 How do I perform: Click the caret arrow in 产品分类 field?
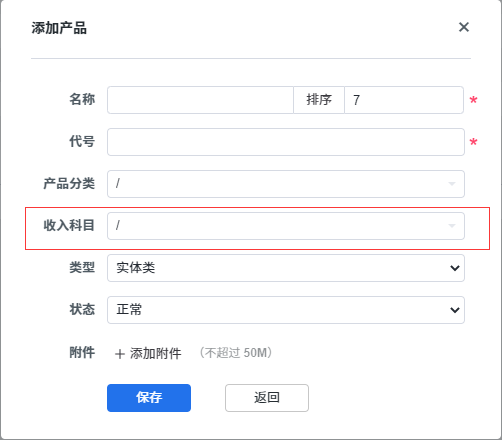[452, 184]
